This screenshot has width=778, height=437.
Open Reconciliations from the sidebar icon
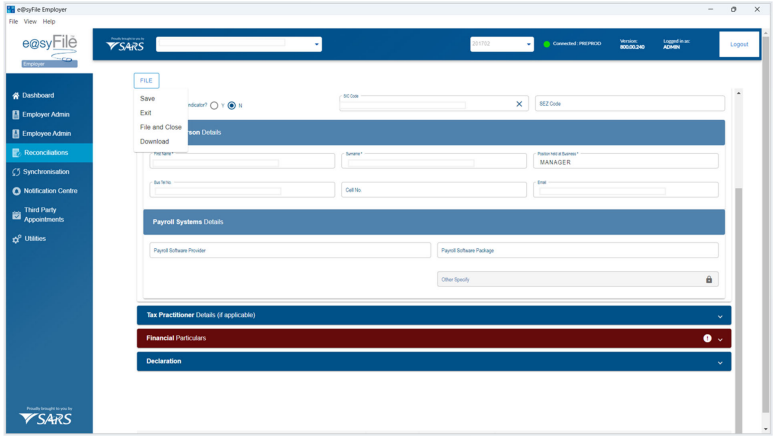15,153
